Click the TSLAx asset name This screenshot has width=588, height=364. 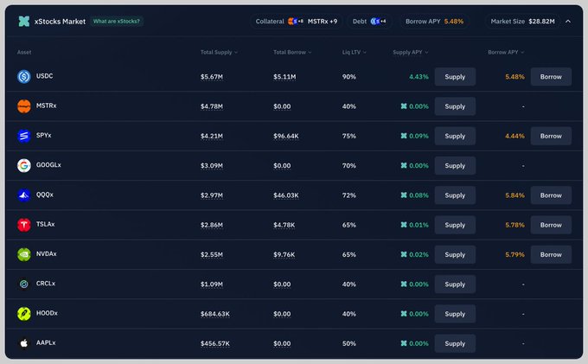click(x=45, y=224)
